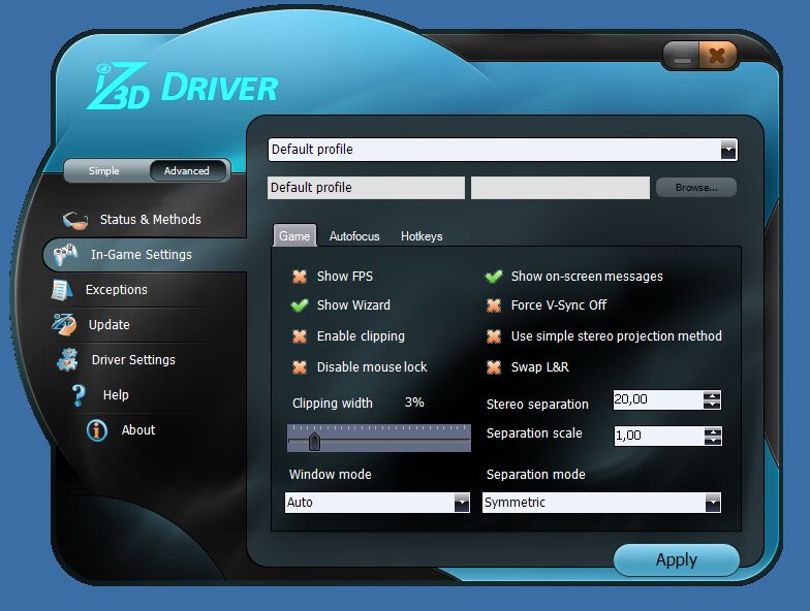This screenshot has width=810, height=611.
Task: Toggle Force V-Sync Off checkbox
Action: (x=494, y=305)
